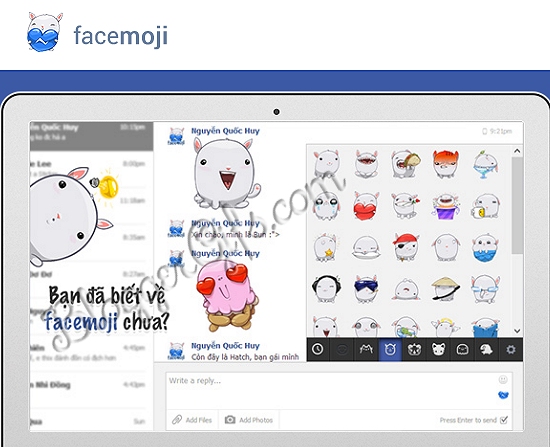
Task: Click the Add Photos camera button
Action: click(x=249, y=420)
